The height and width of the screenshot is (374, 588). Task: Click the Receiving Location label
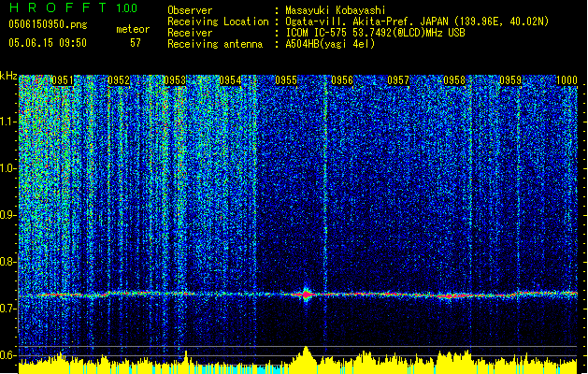click(x=218, y=22)
